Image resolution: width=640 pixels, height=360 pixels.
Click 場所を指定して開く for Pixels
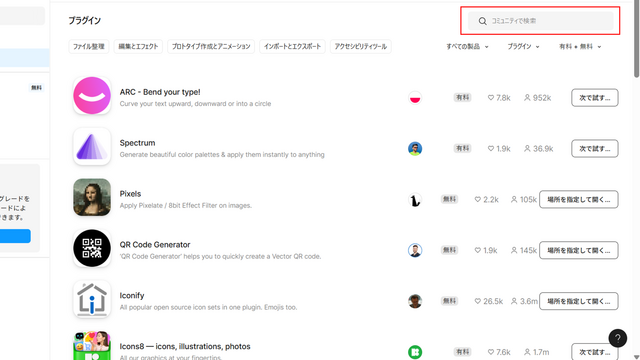(x=579, y=199)
